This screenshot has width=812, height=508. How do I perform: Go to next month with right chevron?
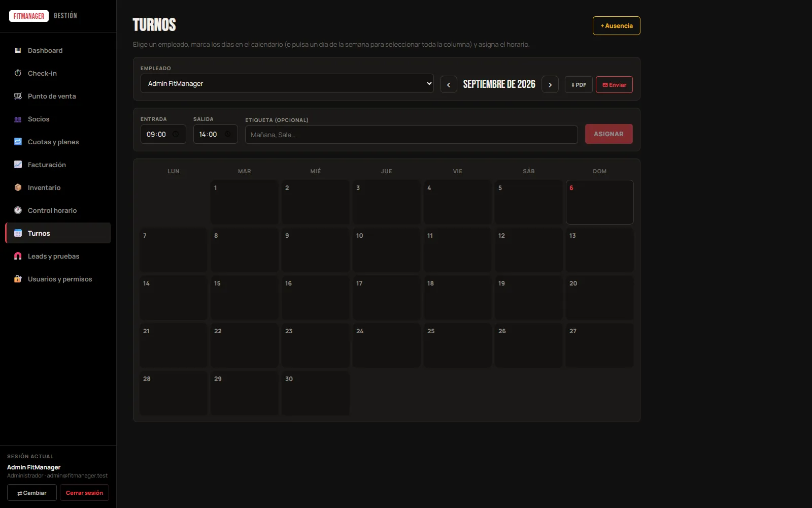pyautogui.click(x=550, y=85)
